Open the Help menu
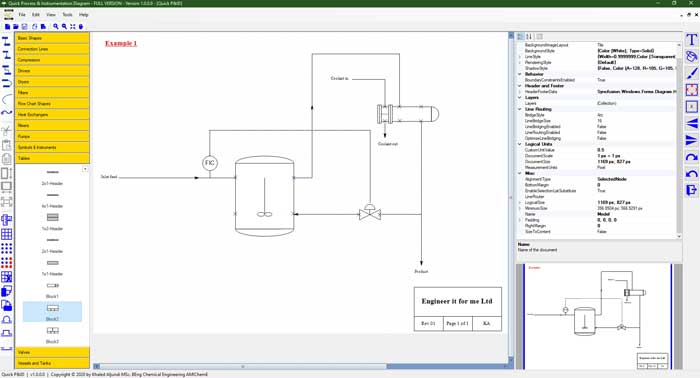700x378 pixels. coord(83,15)
